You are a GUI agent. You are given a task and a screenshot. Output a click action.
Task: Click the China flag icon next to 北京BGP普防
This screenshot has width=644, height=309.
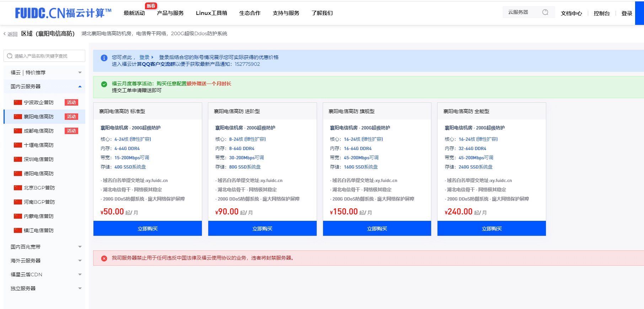coord(18,188)
